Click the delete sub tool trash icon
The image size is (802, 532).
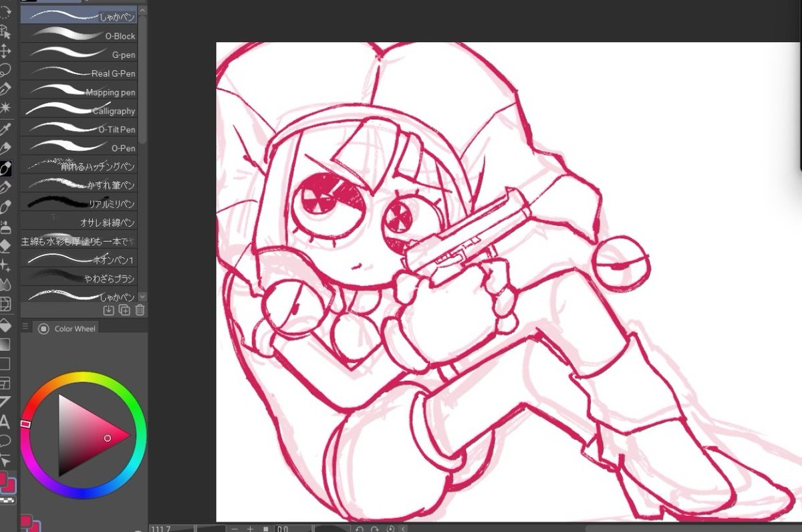click(140, 310)
